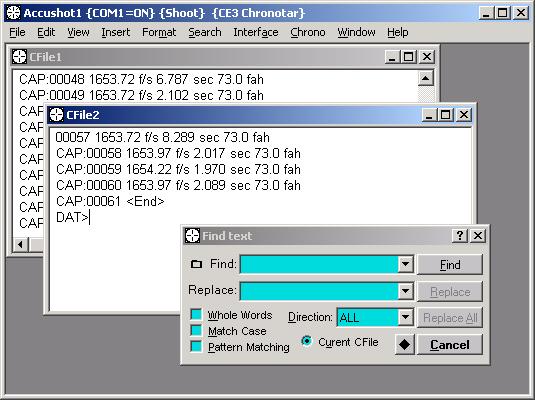
Task: Open the File menu
Action: (x=17, y=32)
